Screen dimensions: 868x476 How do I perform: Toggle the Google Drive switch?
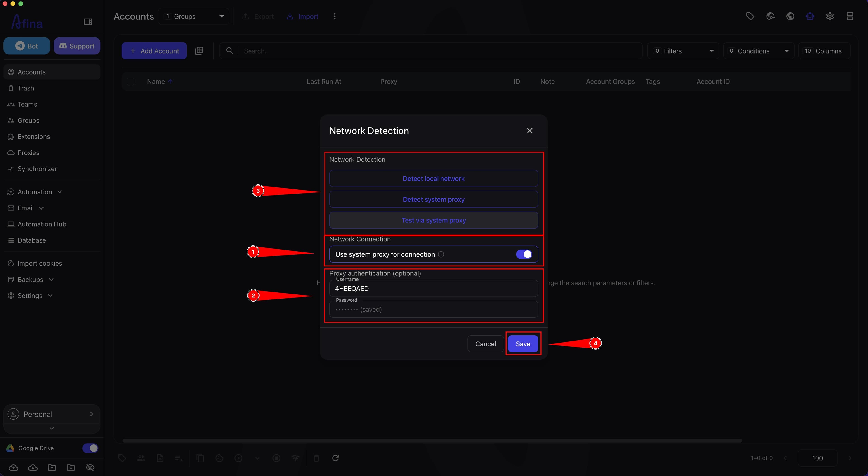point(90,448)
